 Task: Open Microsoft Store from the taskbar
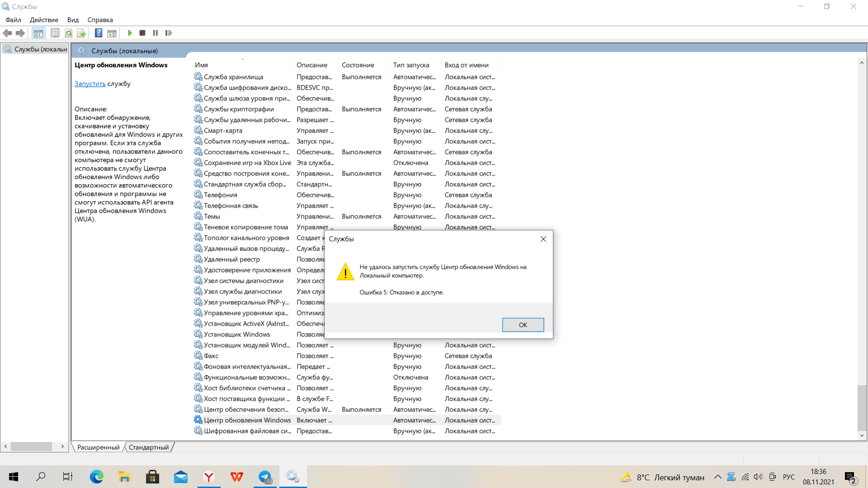(152, 477)
